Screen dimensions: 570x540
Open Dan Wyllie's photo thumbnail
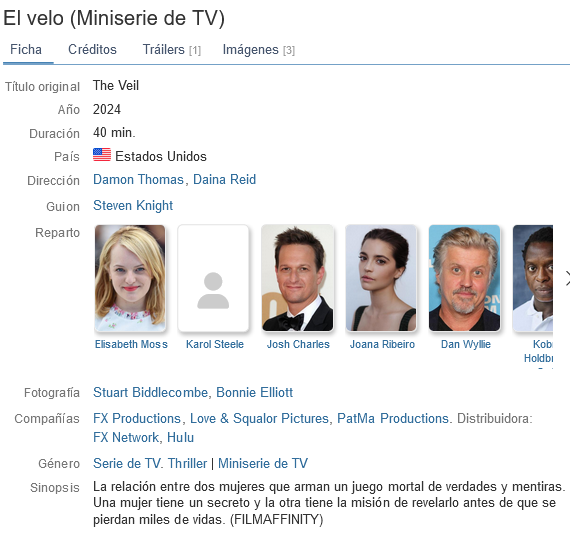pyautogui.click(x=465, y=278)
